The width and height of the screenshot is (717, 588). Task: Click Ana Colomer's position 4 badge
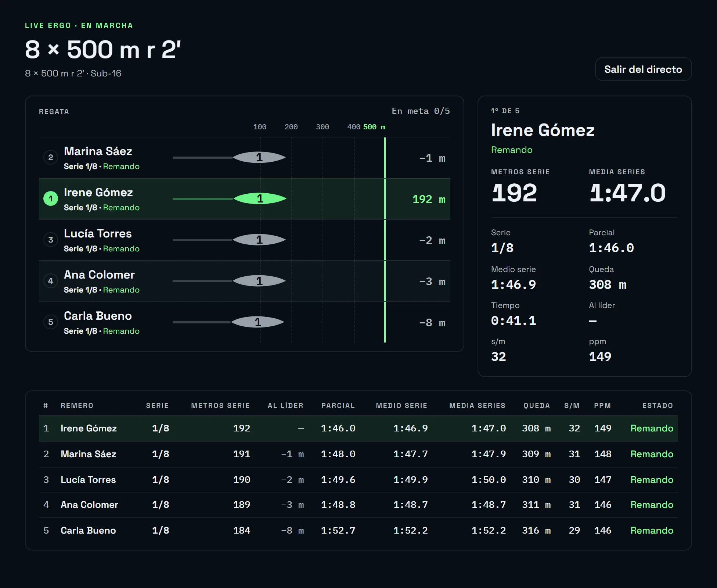coord(51,281)
